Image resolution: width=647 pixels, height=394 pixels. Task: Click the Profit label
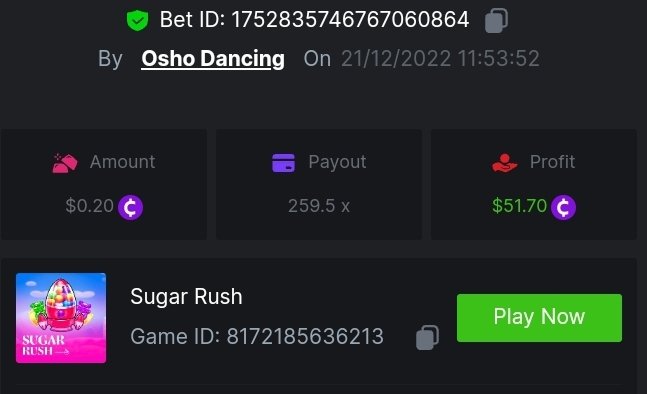click(553, 162)
